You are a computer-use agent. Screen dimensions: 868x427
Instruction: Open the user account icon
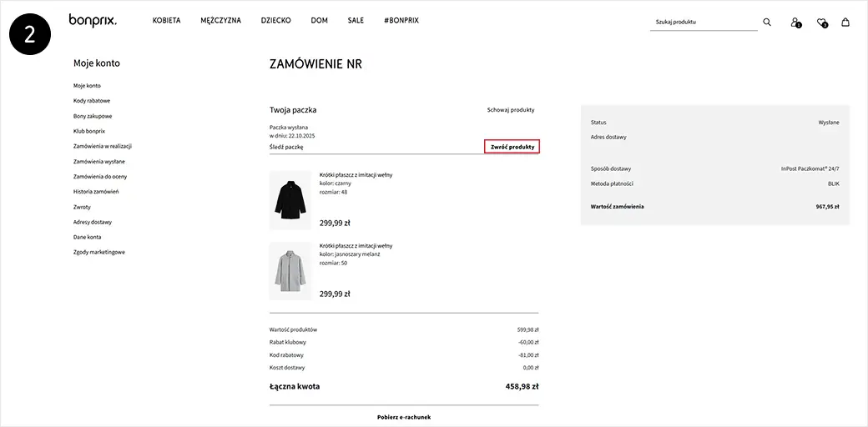click(x=795, y=22)
